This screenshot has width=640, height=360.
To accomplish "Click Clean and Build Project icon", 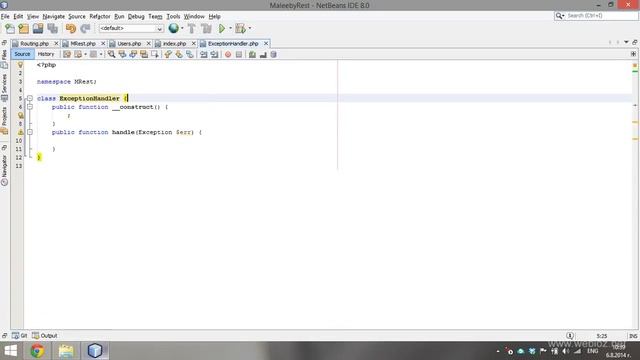I will (207, 28).
